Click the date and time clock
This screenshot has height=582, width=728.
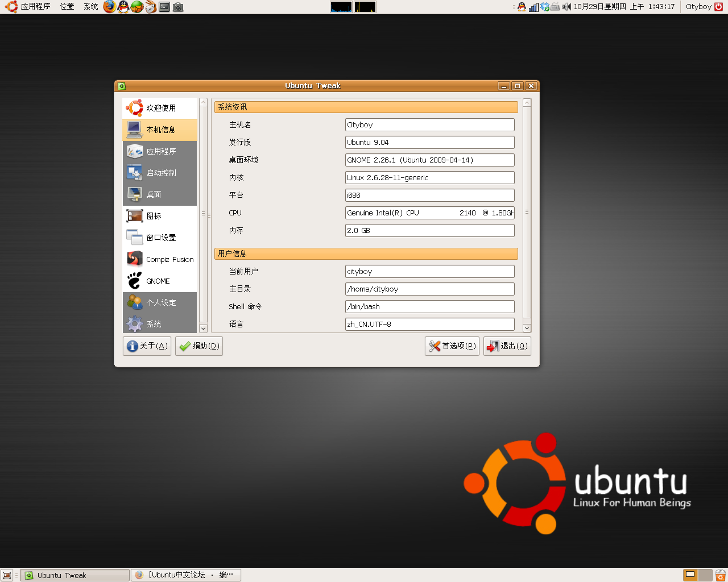(624, 7)
